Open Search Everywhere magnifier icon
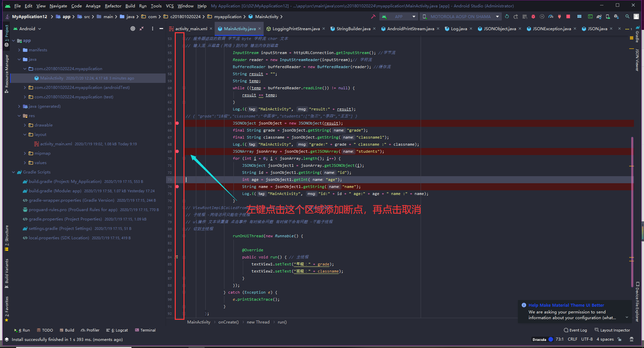The width and height of the screenshot is (644, 348). tap(627, 16)
